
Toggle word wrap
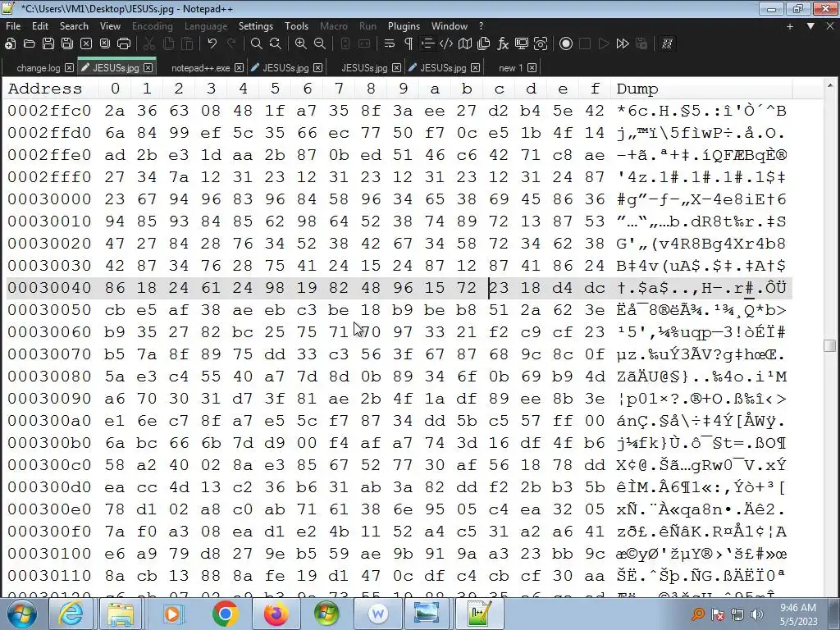[390, 44]
